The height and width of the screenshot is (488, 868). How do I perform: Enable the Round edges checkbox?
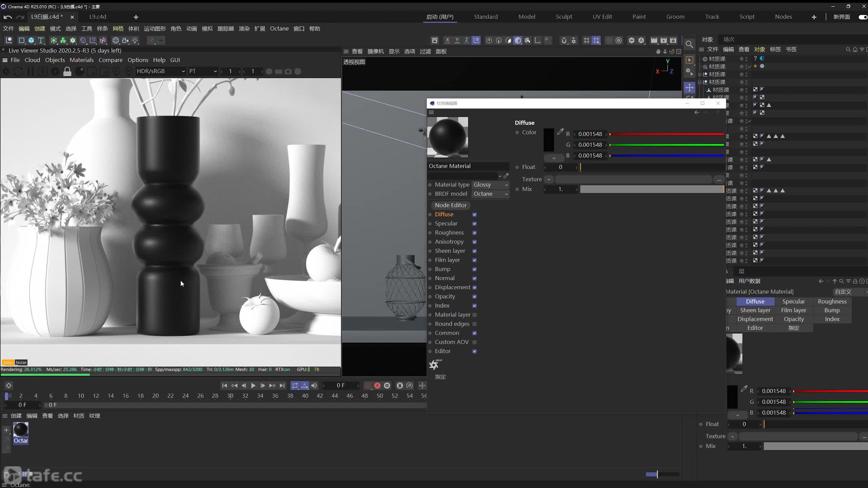(474, 324)
